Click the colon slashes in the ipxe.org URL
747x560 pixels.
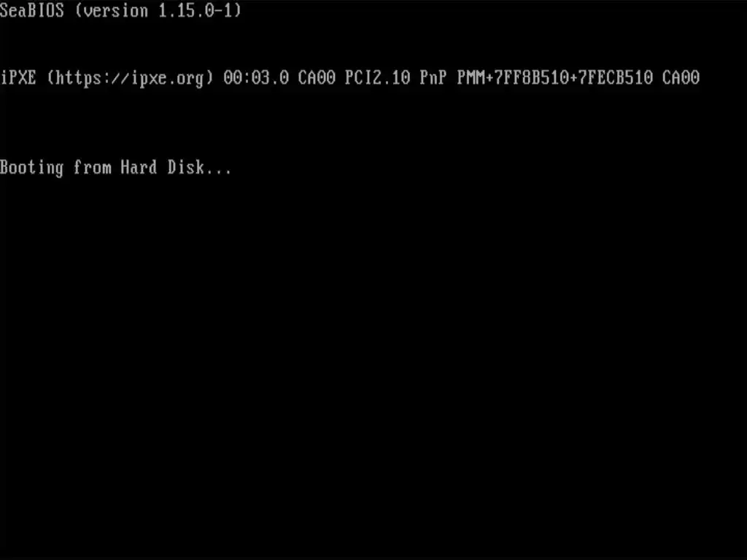(x=112, y=77)
